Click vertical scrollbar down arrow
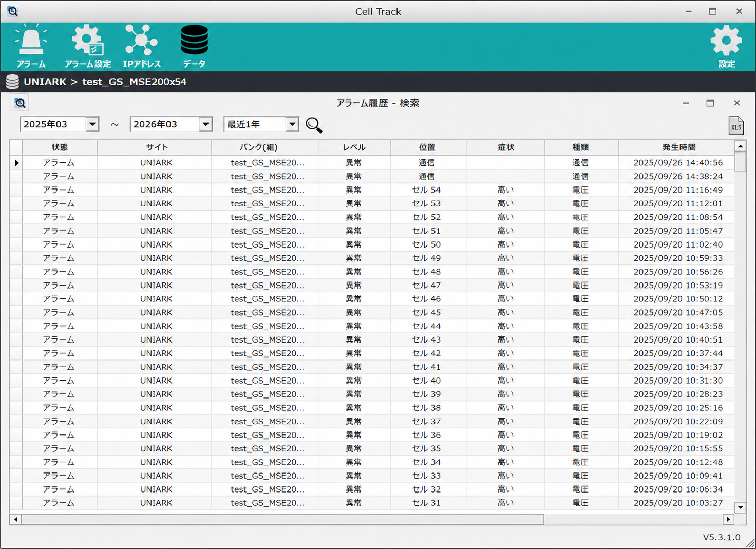Image resolution: width=756 pixels, height=549 pixels. [740, 507]
